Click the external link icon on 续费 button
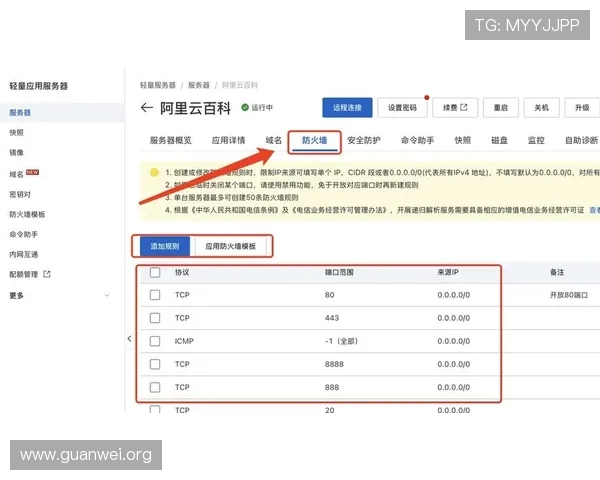The width and height of the screenshot is (600, 480). [464, 107]
